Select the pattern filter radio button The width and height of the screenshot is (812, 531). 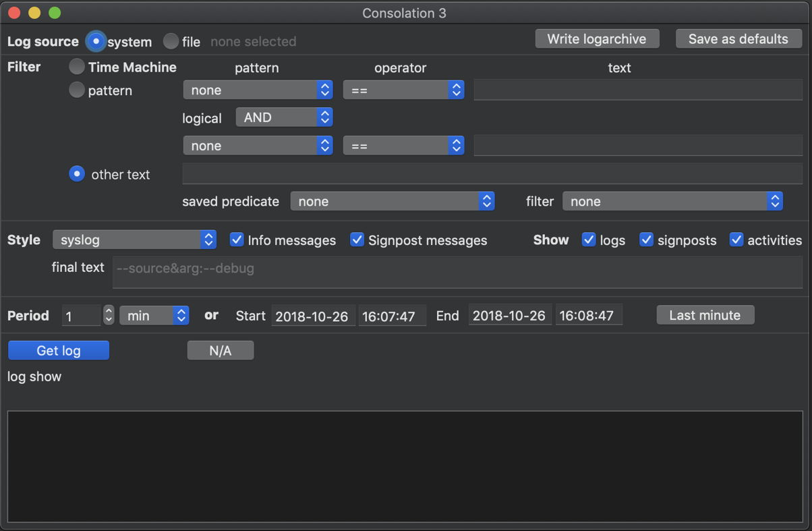[78, 90]
